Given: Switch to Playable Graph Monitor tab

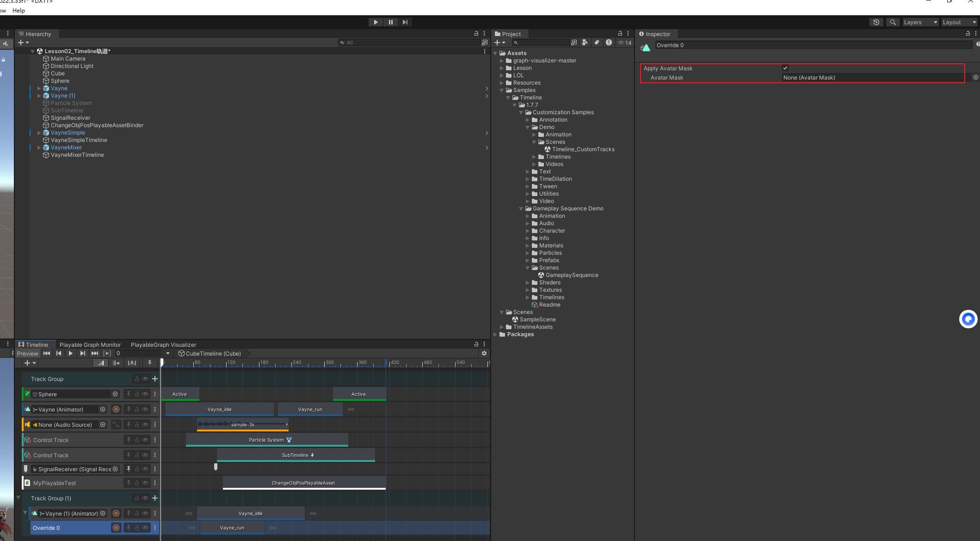Looking at the screenshot, I should pos(90,344).
